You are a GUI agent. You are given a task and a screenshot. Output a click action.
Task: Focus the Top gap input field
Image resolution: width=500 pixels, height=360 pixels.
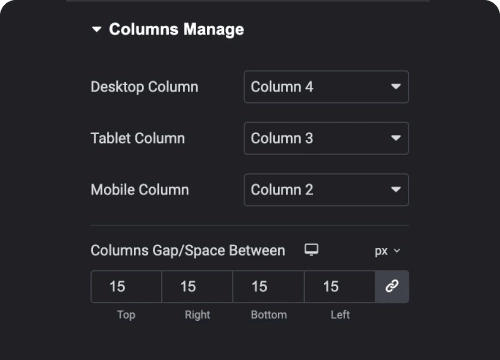coord(126,286)
